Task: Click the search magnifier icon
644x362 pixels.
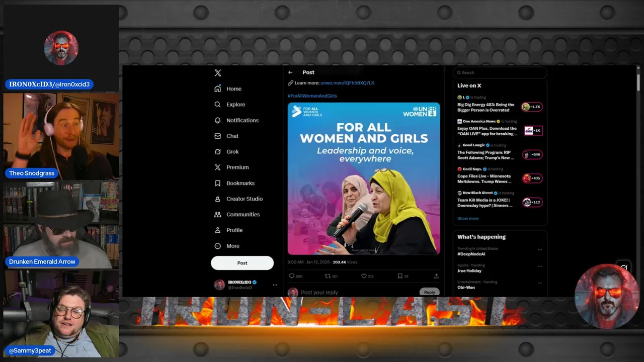Action: coord(458,72)
